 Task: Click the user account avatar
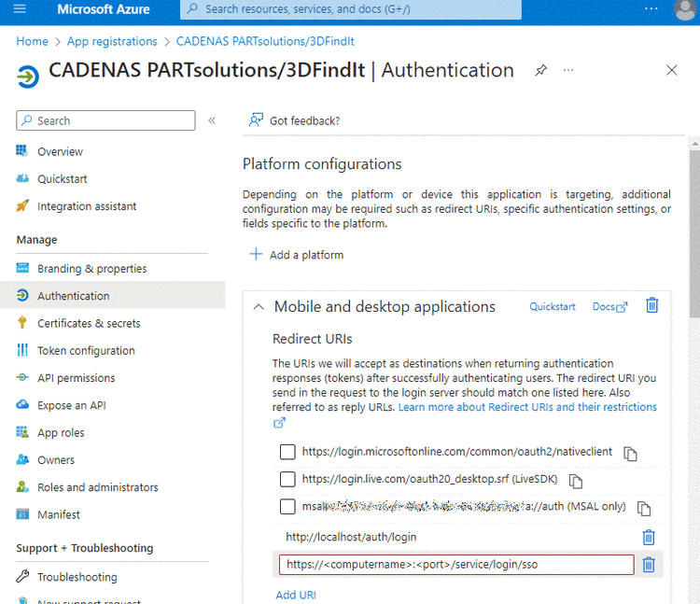tap(685, 9)
